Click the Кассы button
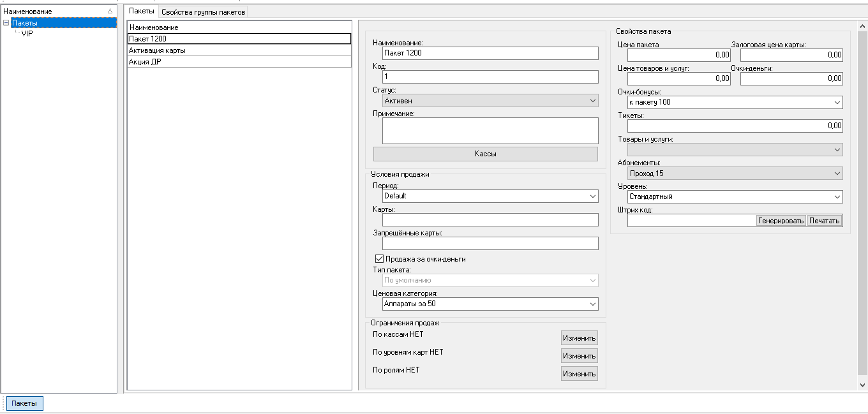The height and width of the screenshot is (414, 868). [486, 154]
